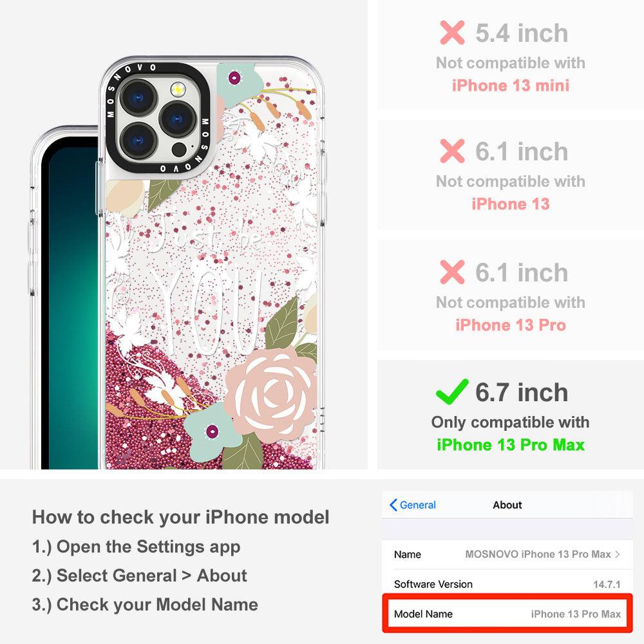Click the iPhone 13 Pro Max green text
The height and width of the screenshot is (644, 644).
510,445
